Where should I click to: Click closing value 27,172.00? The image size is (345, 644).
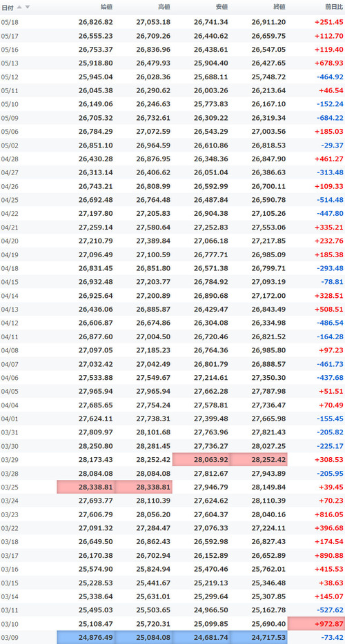268,296
